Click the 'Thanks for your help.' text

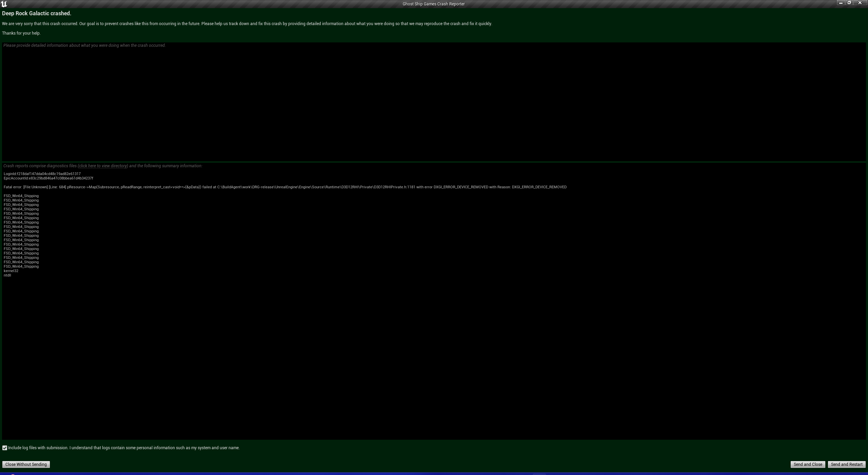[21, 33]
